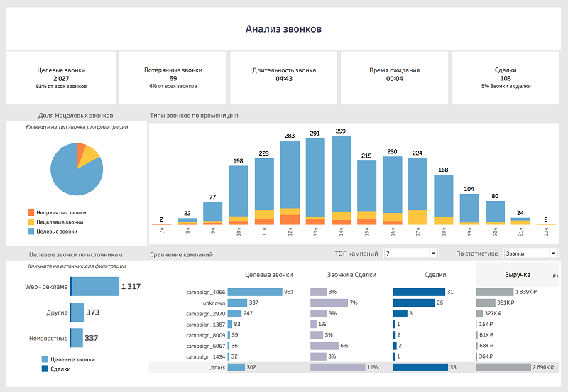The image size is (568, 392).
Task: Click the campaign_4066 revenue bar 1 839K ₽
Action: [495, 292]
